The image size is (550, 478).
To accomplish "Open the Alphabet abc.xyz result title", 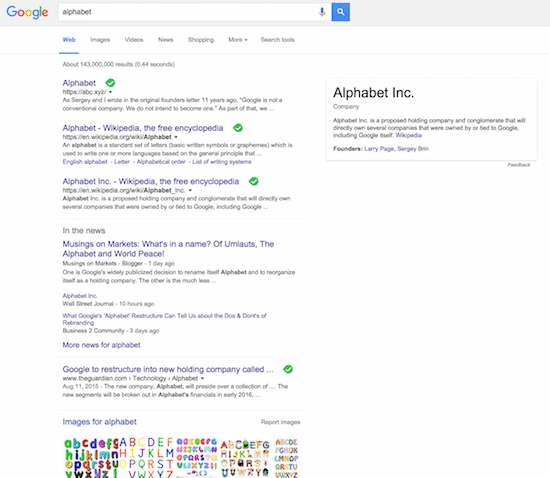I will [x=79, y=83].
